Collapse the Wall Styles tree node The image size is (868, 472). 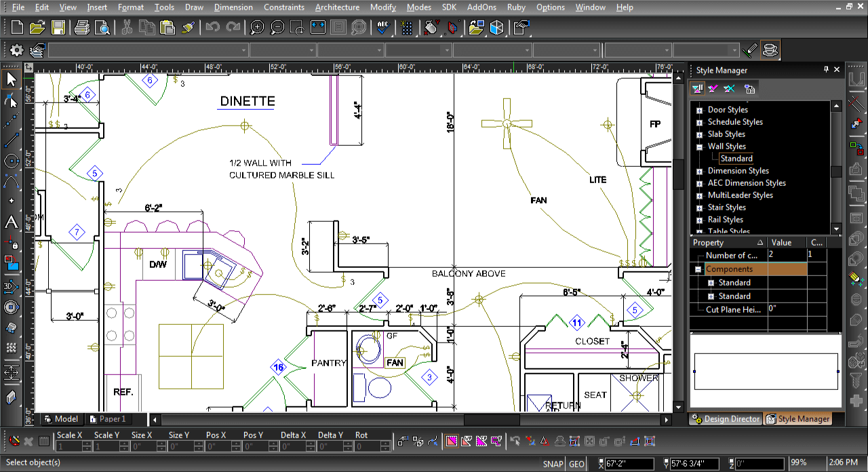coord(699,146)
